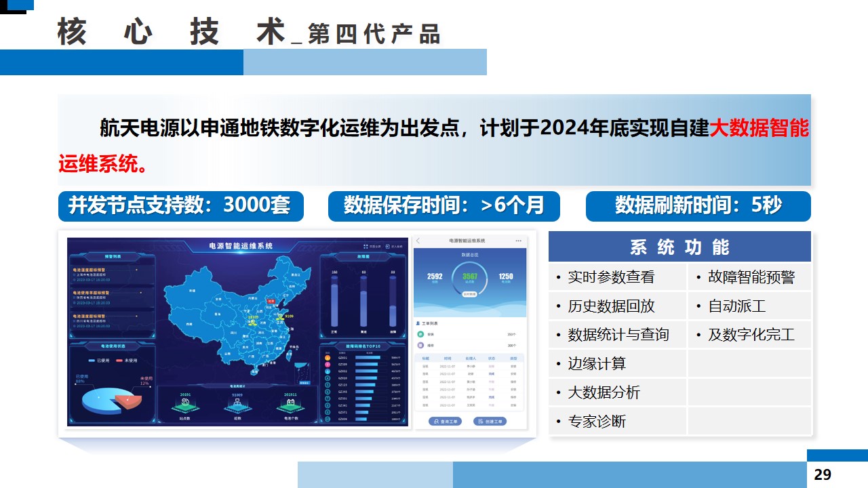This screenshot has height=488, width=868.
Task: Click the enter system icon on dashboard
Action: point(389,247)
